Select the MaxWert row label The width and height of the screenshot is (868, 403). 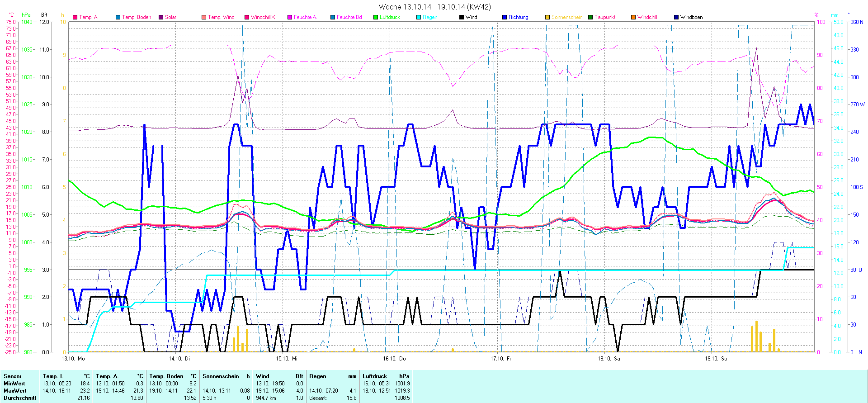15,391
